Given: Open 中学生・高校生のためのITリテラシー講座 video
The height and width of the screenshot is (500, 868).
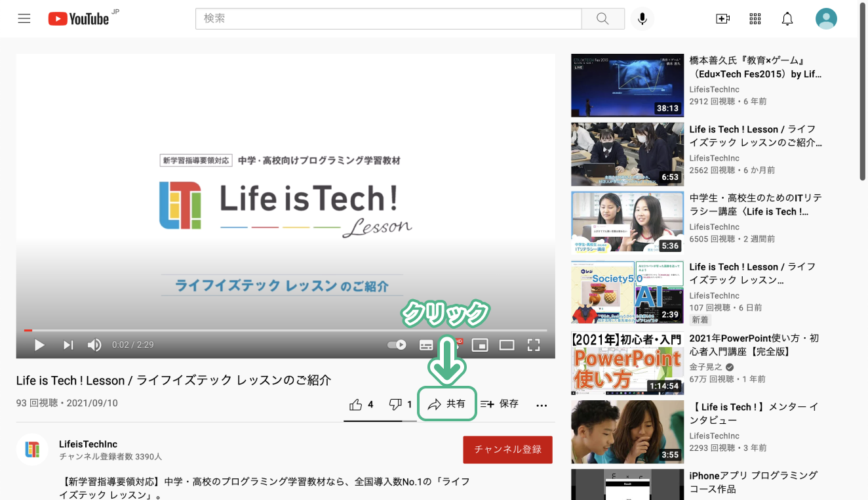Looking at the screenshot, I should pos(755,205).
